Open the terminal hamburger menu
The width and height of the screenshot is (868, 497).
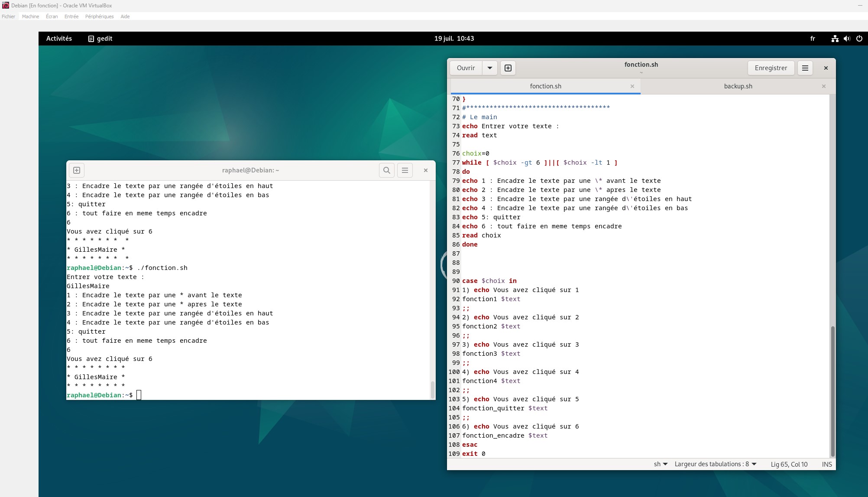click(x=405, y=170)
